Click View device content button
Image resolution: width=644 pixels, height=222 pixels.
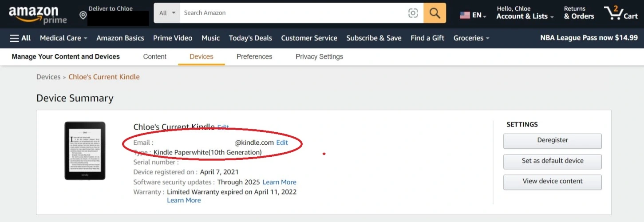[x=552, y=181]
